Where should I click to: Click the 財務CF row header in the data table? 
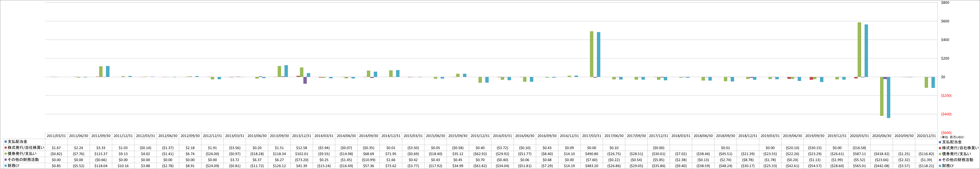[x=24, y=166]
